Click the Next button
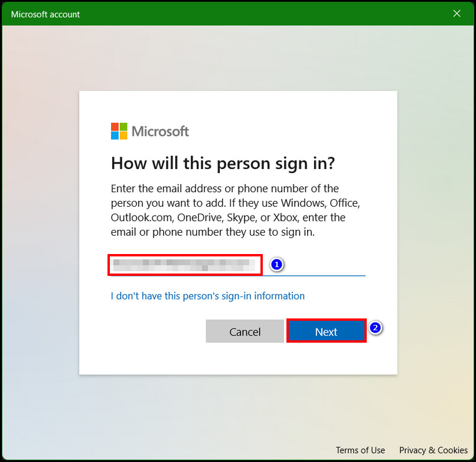This screenshot has width=476, height=462. tap(326, 331)
